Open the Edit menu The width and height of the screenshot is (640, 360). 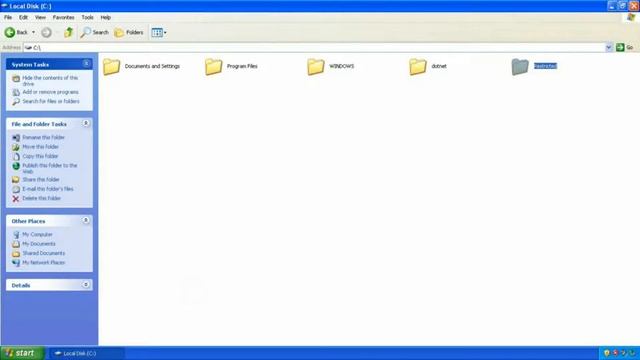coord(23,18)
